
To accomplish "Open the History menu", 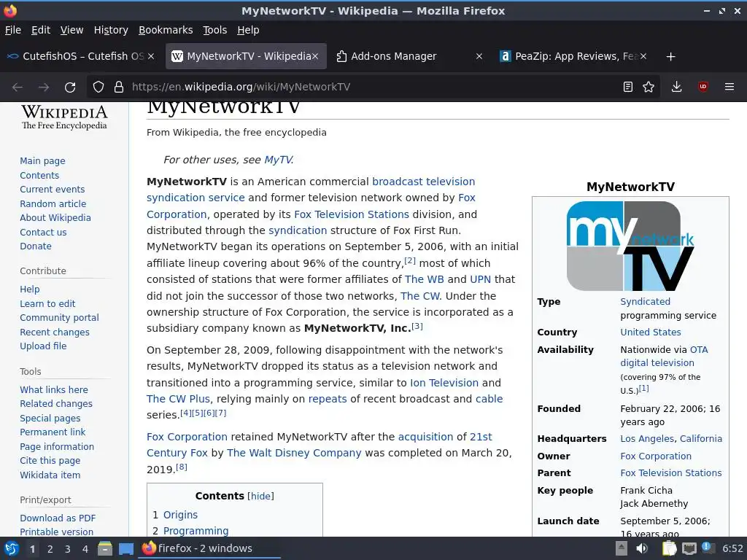I will click(111, 30).
